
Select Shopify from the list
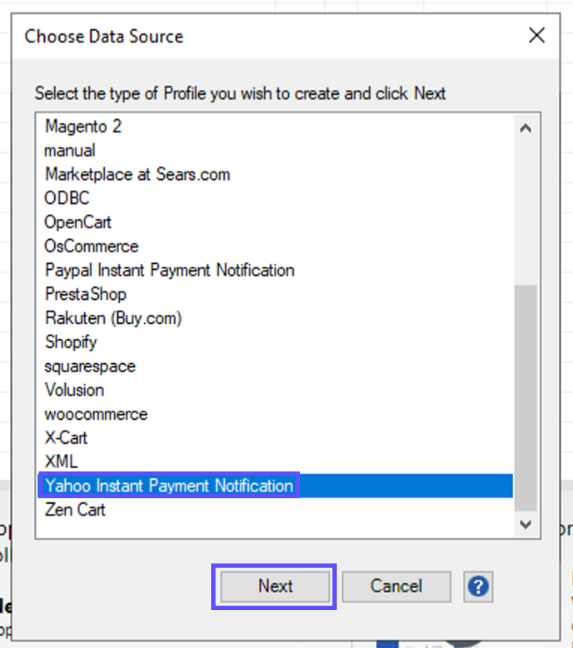71,342
